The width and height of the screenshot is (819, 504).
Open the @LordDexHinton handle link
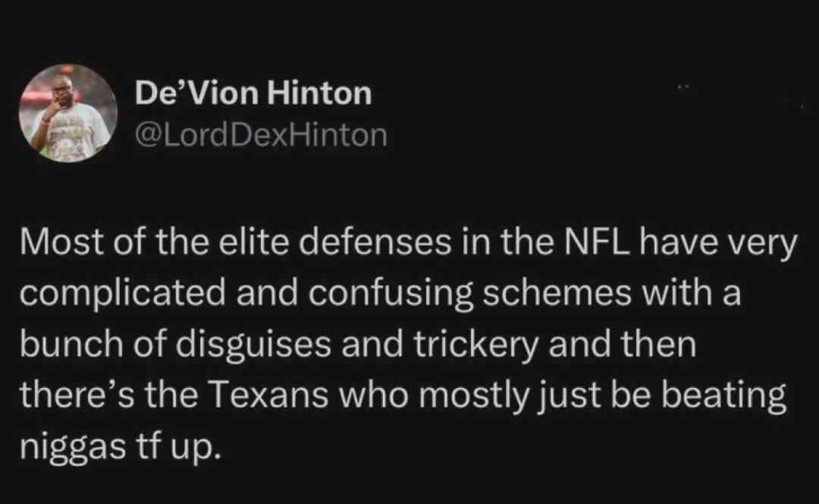(x=260, y=135)
